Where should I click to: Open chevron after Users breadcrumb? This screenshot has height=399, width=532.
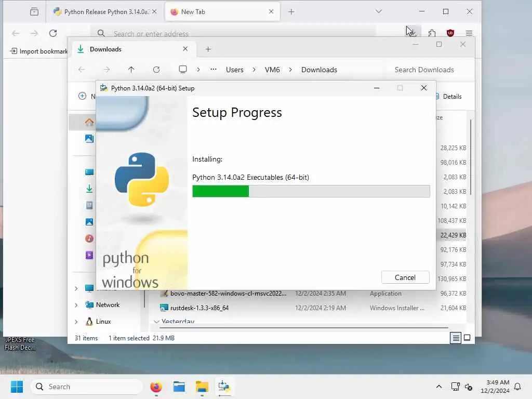[x=254, y=70]
